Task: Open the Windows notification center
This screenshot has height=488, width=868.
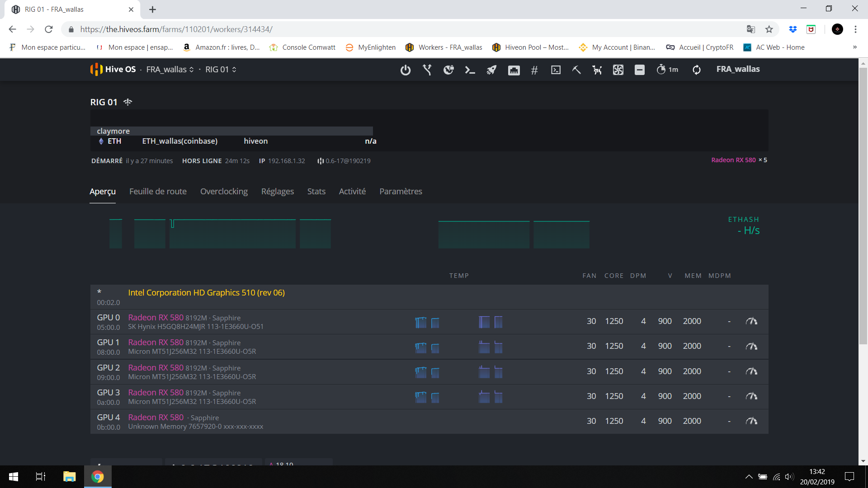Action: (x=849, y=477)
